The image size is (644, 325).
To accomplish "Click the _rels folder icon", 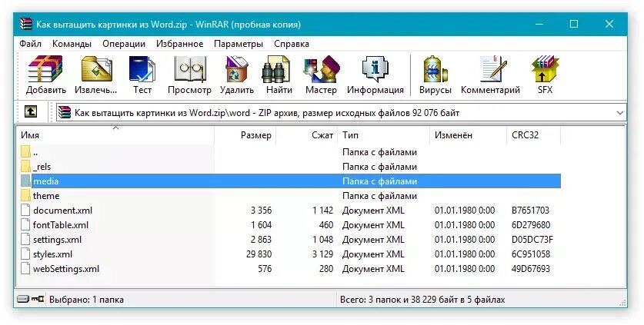I will (x=26, y=167).
